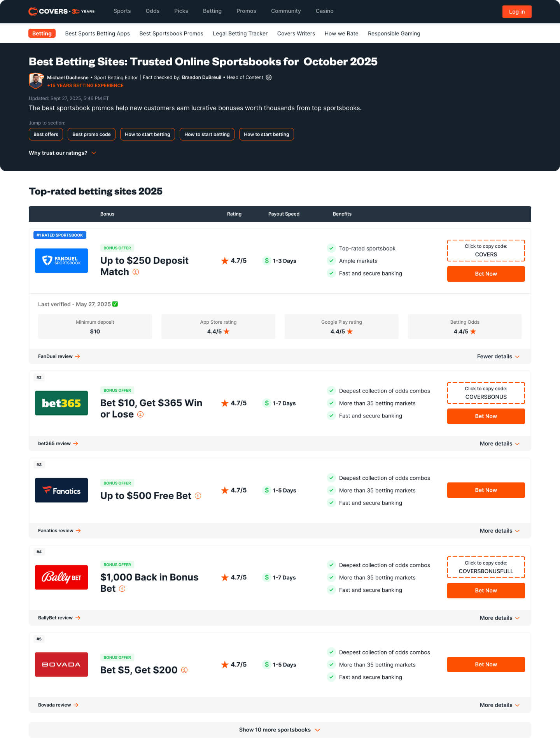Click the checkmark icon beside Ample markets
The width and height of the screenshot is (560, 747).
point(331,261)
